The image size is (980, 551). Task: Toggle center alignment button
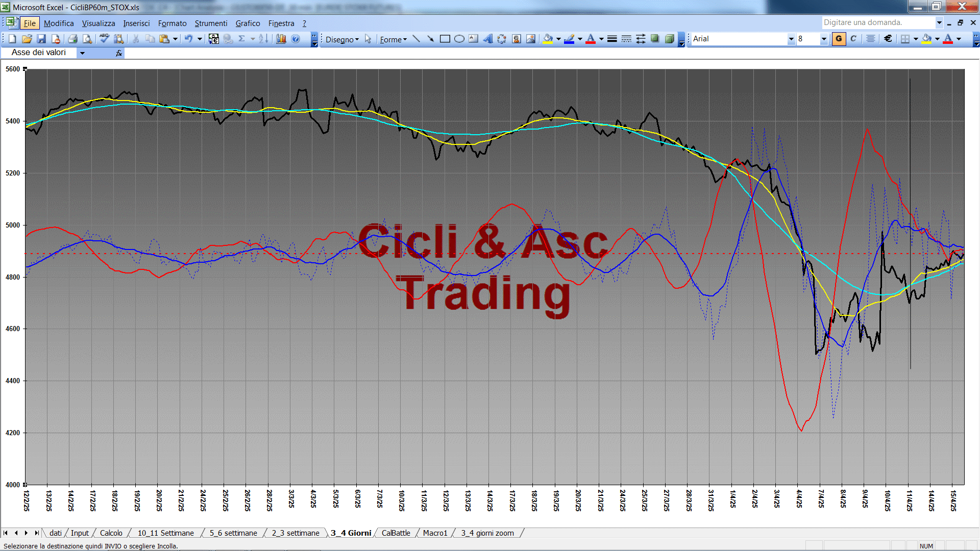coord(871,39)
